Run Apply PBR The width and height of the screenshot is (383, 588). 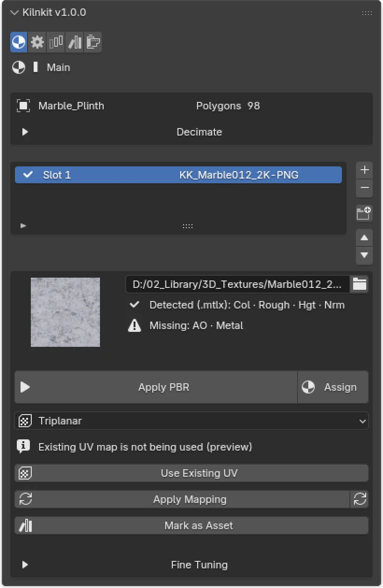[x=156, y=387]
